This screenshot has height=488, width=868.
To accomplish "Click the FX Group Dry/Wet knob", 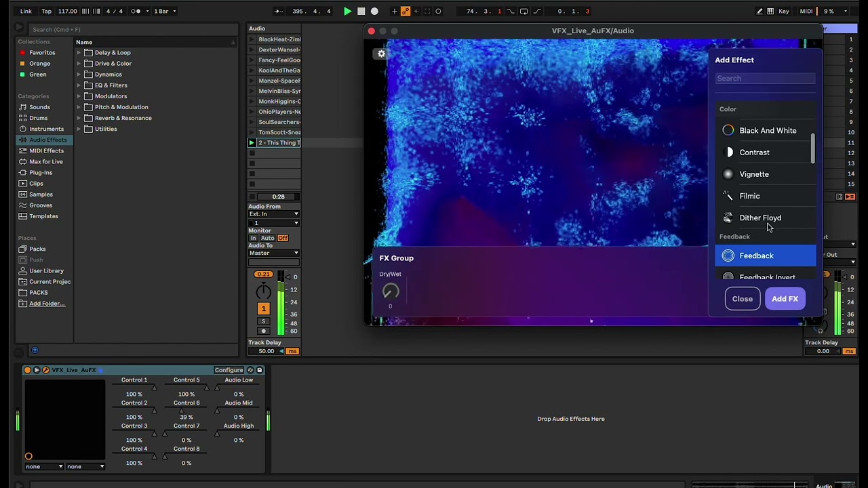I will [x=391, y=291].
